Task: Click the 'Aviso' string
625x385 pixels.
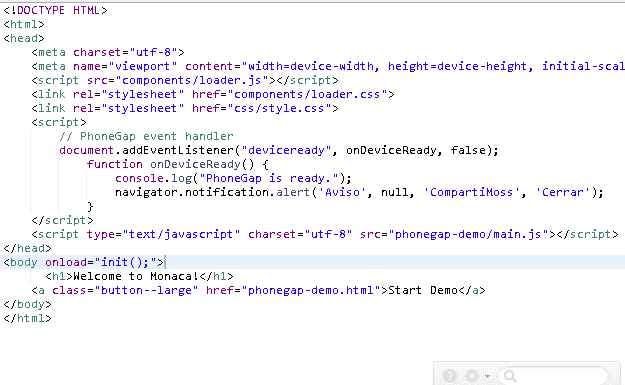Action: click(342, 192)
